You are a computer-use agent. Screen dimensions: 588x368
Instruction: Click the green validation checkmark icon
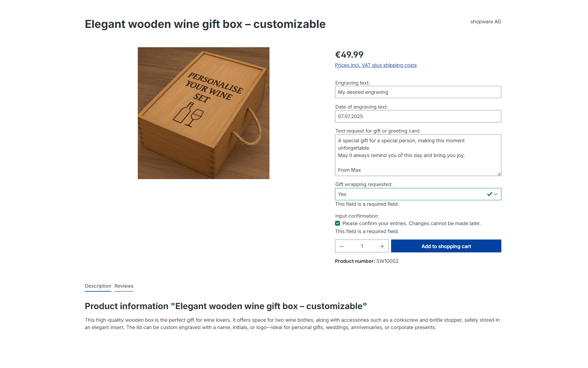(x=490, y=194)
